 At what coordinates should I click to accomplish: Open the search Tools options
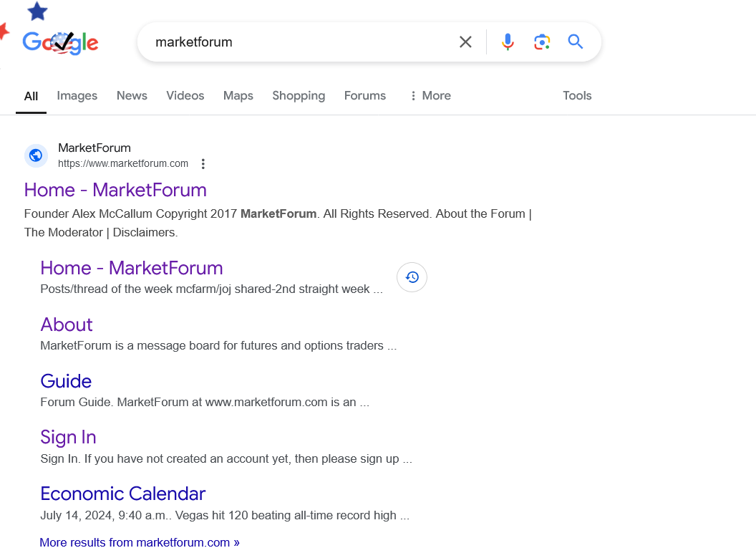[577, 95]
